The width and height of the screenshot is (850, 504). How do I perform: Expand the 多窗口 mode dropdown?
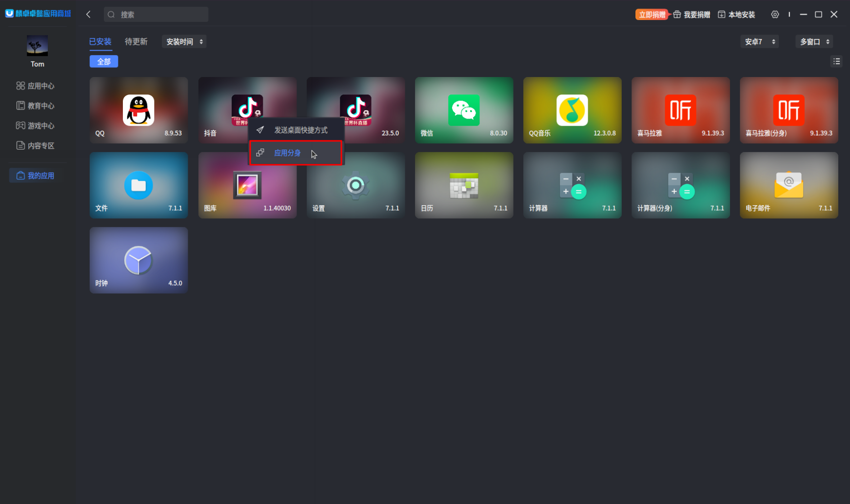[x=814, y=42]
